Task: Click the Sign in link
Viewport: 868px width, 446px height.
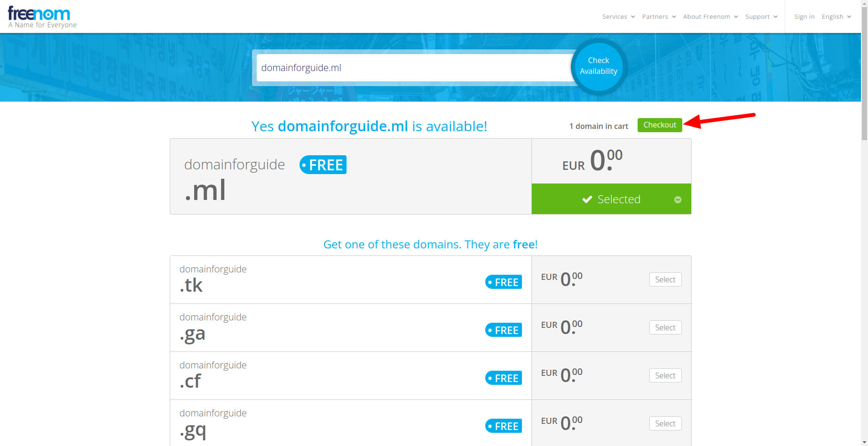Action: tap(804, 16)
